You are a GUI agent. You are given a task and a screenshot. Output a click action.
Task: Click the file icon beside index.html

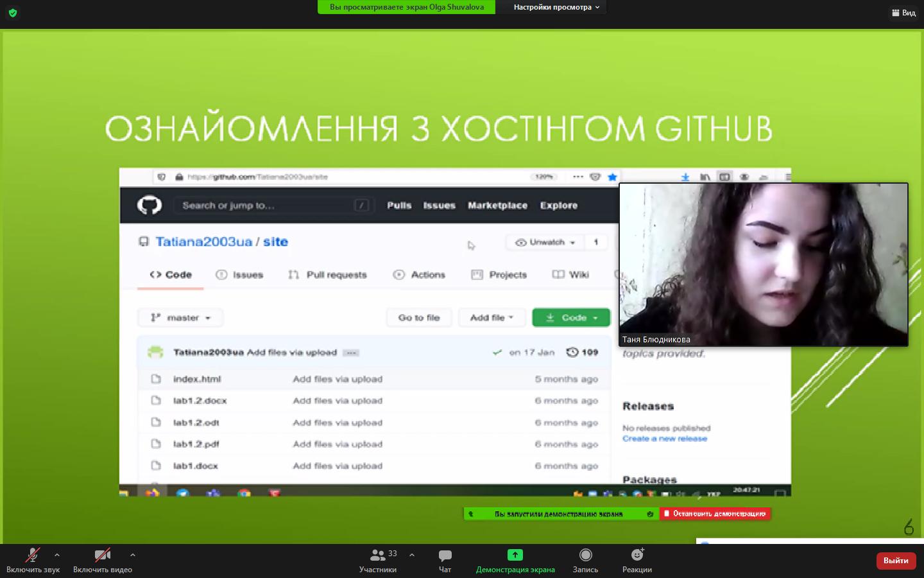[x=156, y=379]
